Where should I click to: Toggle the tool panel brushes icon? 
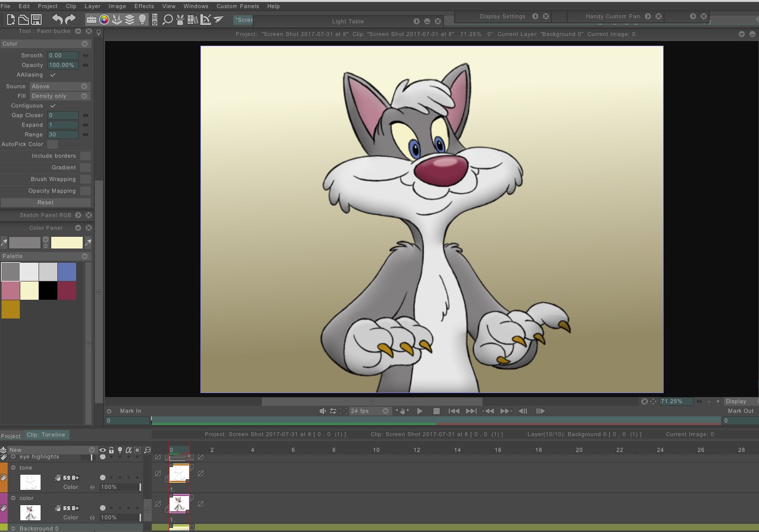coord(117,19)
